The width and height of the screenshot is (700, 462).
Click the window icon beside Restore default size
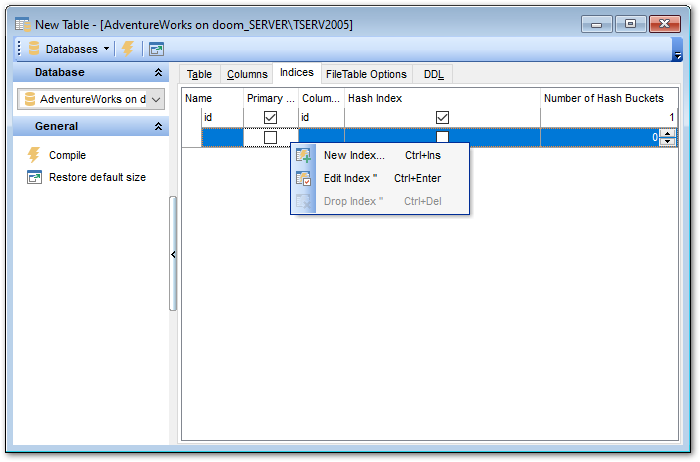(33, 177)
